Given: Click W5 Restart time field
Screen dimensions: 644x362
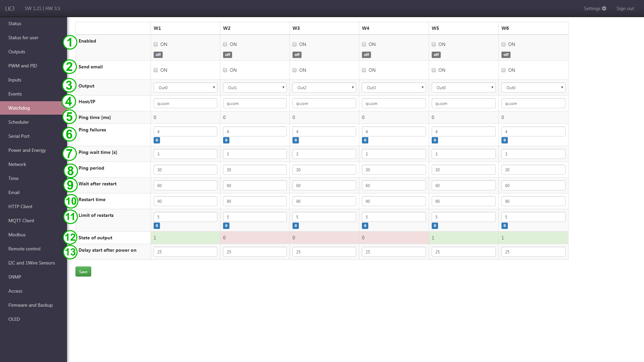Looking at the screenshot, I should tap(464, 201).
